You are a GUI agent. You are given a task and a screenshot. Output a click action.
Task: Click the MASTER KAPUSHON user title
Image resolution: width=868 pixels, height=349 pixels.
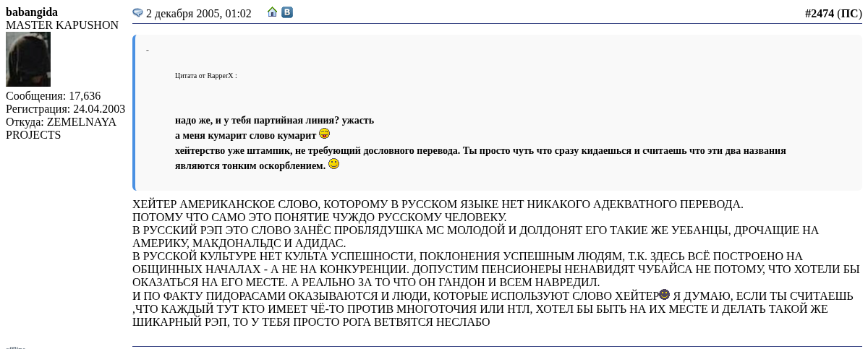pyautogui.click(x=62, y=25)
